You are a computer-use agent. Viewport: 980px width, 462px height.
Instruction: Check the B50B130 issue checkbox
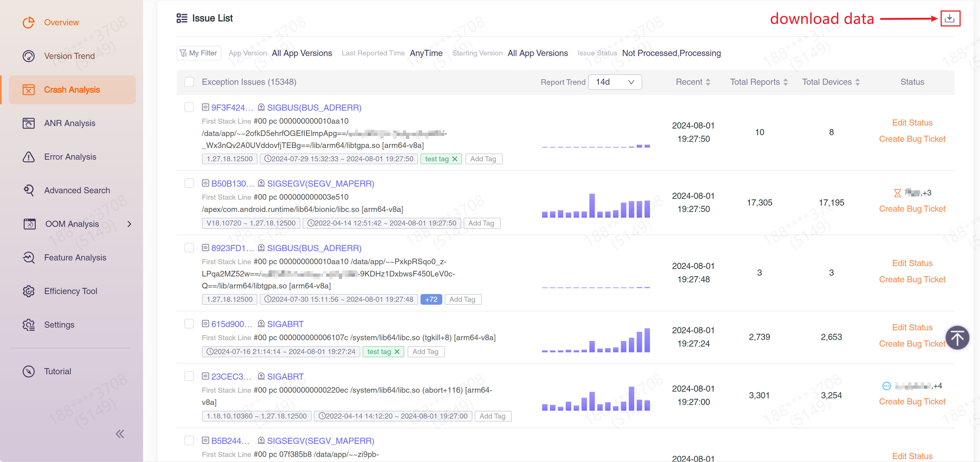click(189, 183)
